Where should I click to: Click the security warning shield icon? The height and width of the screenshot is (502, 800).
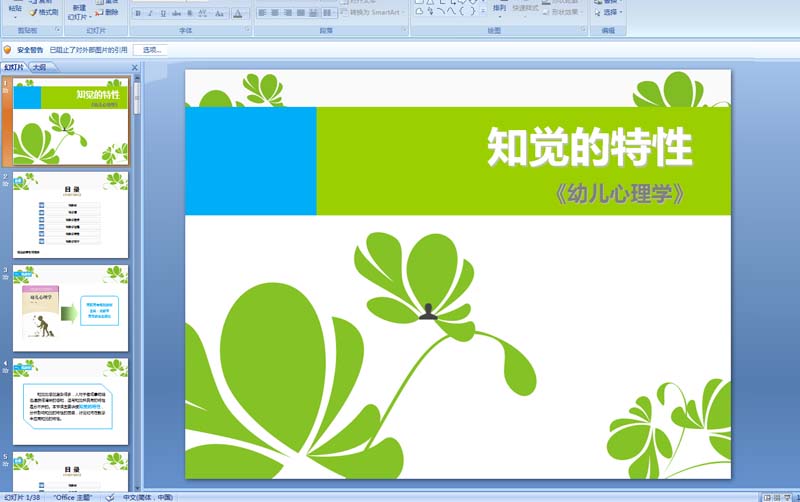click(8, 50)
